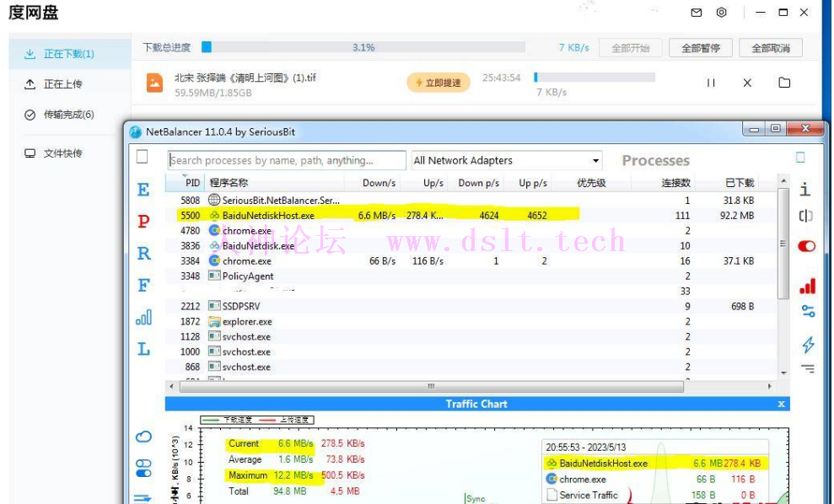Select the svchost.exe row with PID 1128
The width and height of the screenshot is (834, 504).
coord(471,336)
